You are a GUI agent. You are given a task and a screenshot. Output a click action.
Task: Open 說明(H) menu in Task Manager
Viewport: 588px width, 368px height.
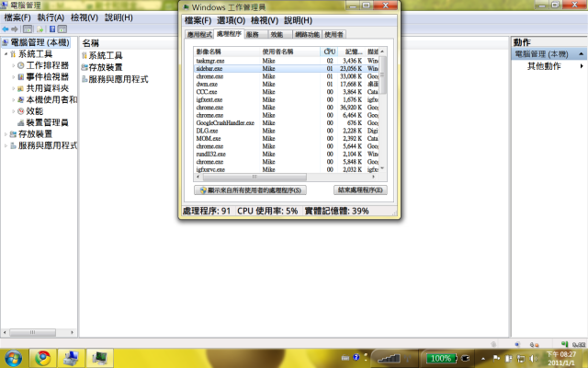(x=298, y=20)
